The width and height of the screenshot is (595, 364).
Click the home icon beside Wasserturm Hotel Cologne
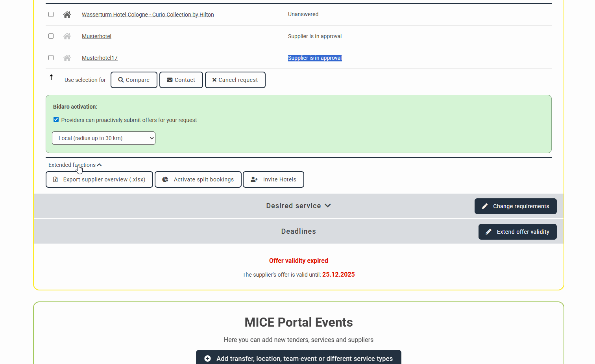(67, 14)
